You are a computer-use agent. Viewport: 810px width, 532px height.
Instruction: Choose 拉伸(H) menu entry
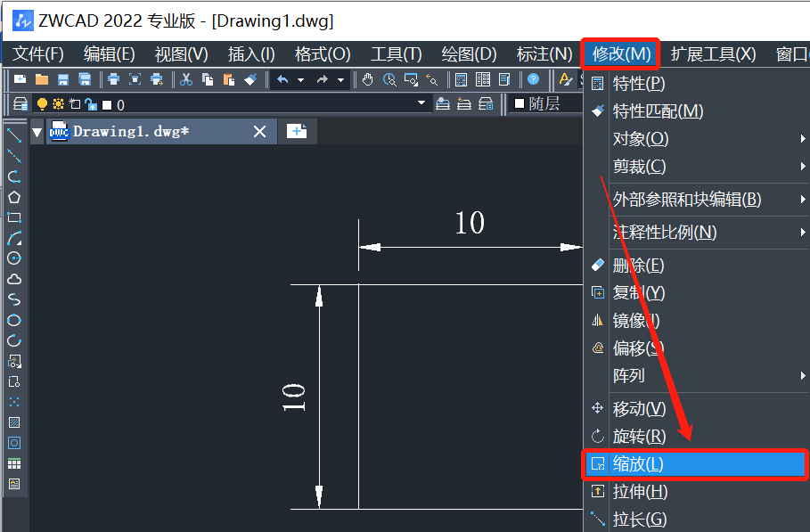695,492
